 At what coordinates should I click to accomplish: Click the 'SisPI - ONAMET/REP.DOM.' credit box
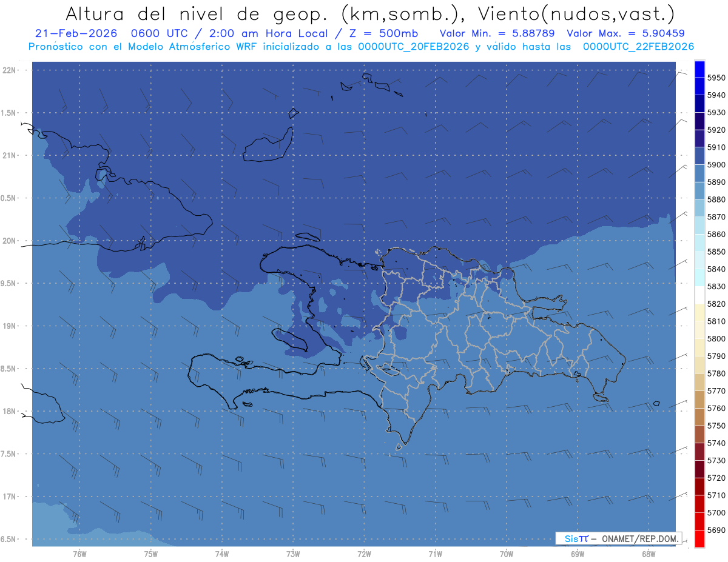618,538
